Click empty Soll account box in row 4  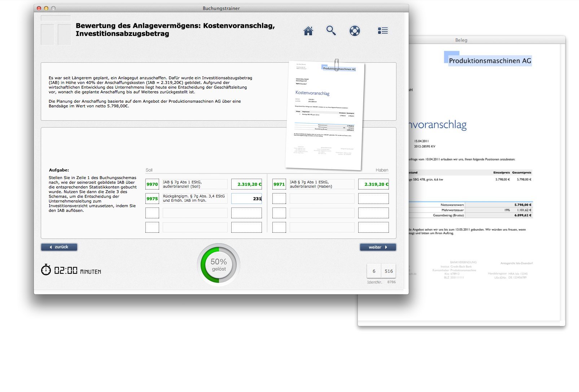152,227
